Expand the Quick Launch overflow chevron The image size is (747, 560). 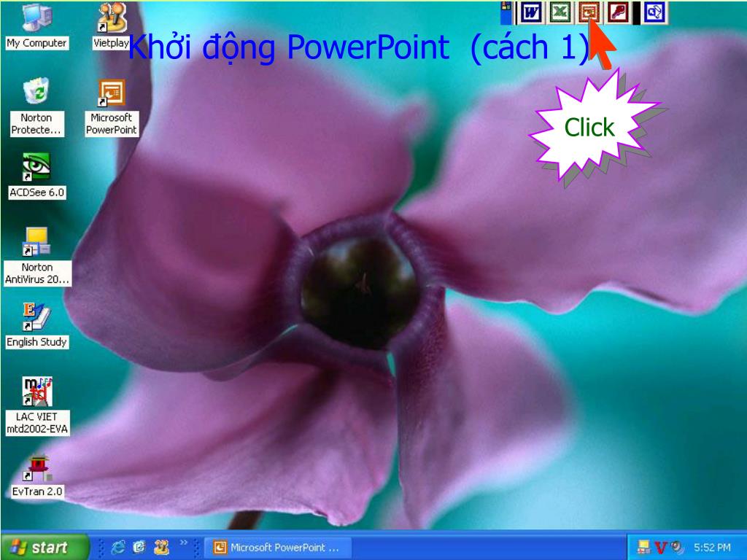183,542
